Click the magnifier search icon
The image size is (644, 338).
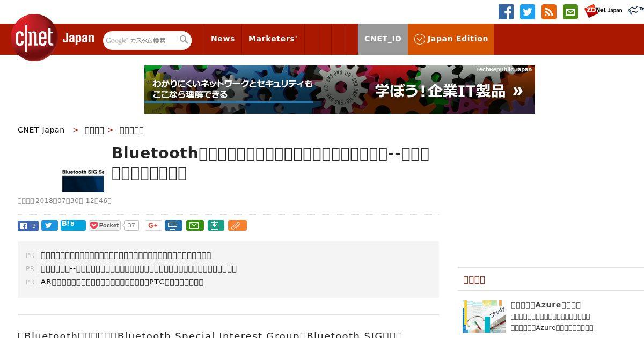(184, 40)
